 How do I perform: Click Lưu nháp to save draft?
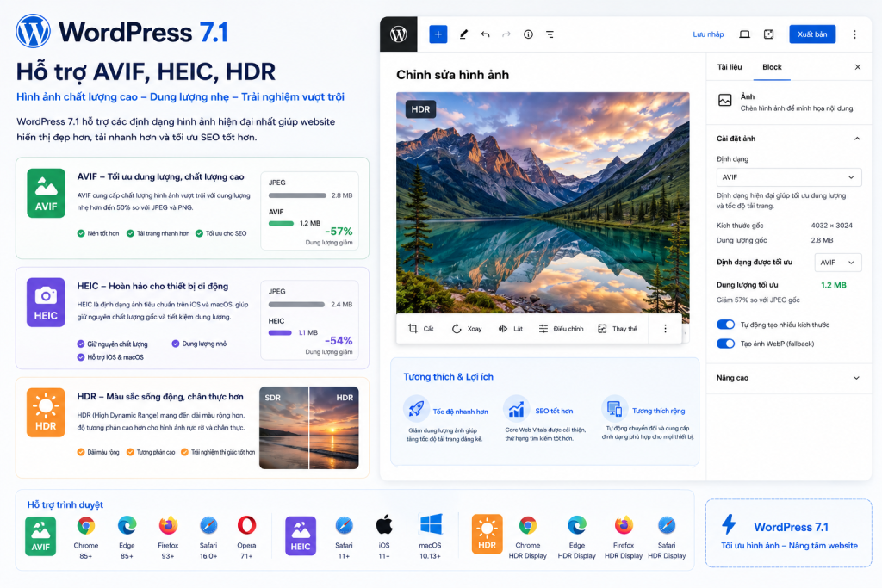(708, 34)
